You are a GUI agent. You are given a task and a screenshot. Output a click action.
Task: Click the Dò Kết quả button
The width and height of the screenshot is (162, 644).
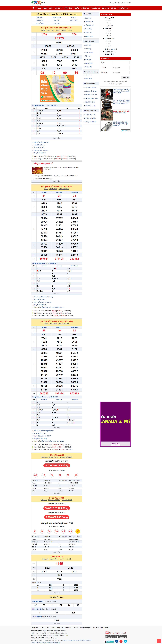[x=125, y=78]
